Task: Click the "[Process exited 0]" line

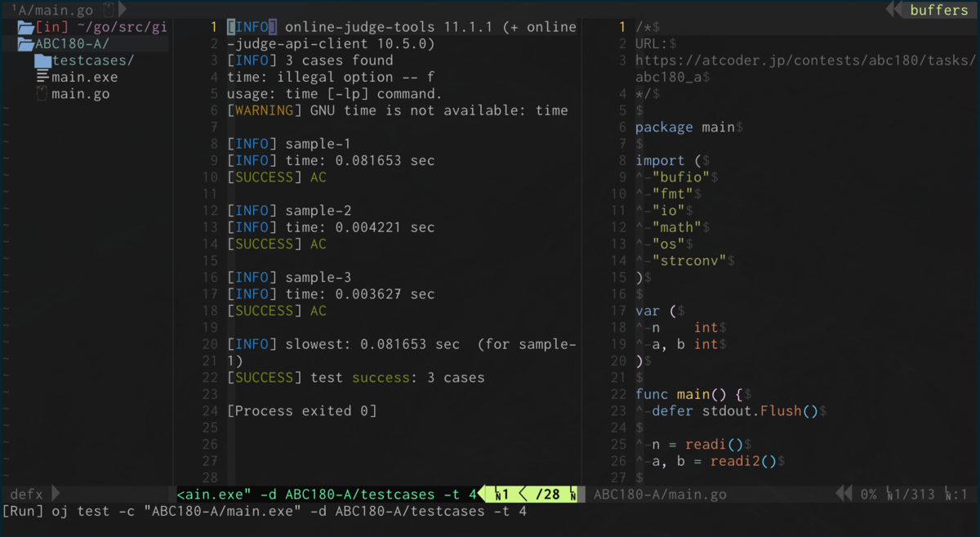Action: [x=302, y=411]
